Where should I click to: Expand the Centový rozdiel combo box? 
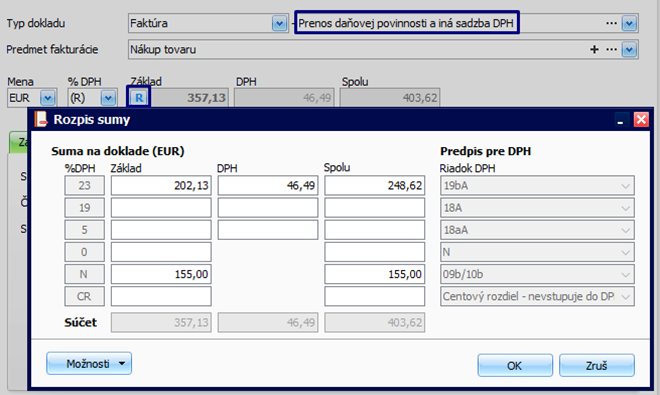pos(537,296)
